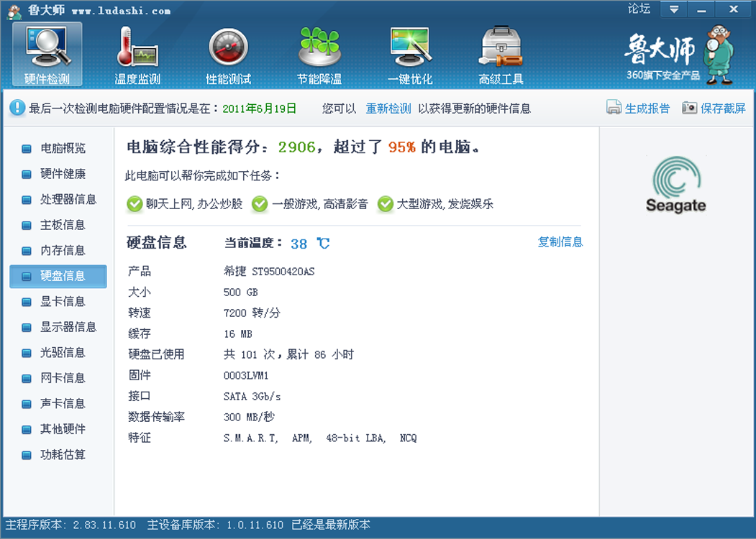Image resolution: width=756 pixels, height=539 pixels.
Task: Open 温度监测 thermometer icon
Action: [x=137, y=46]
